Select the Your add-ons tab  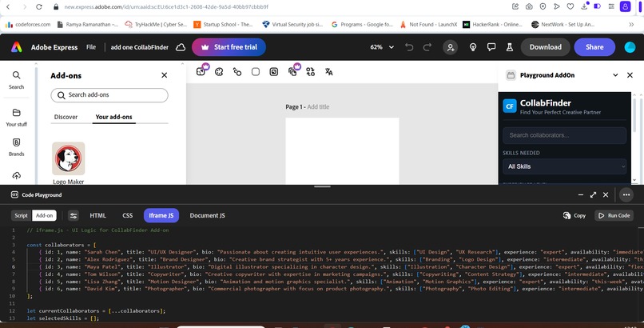click(x=113, y=117)
